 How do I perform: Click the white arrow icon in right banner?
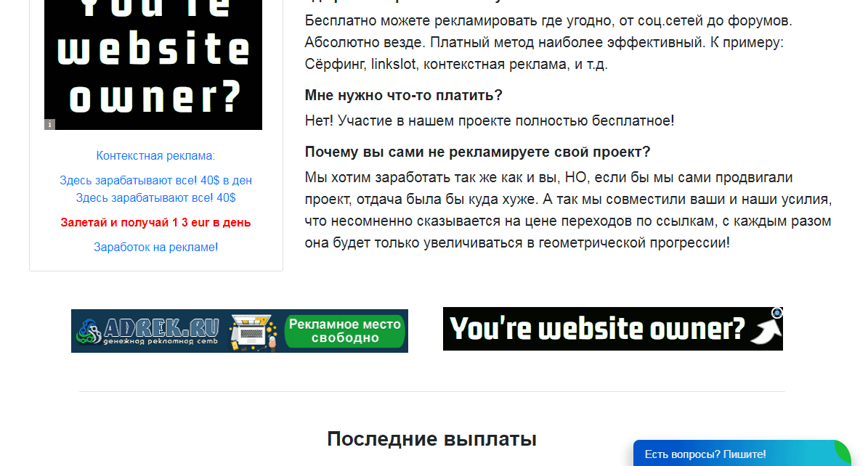click(766, 332)
